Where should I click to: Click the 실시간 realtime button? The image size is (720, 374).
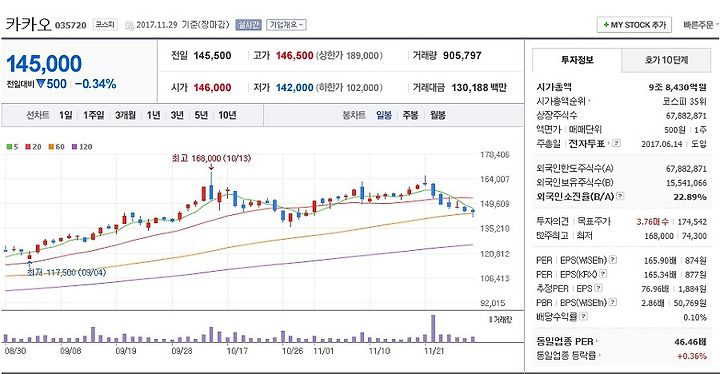[x=248, y=25]
